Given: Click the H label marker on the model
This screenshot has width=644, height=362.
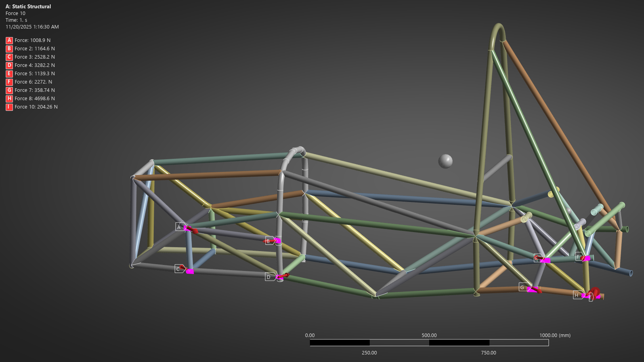Looking at the screenshot, I should (x=577, y=295).
